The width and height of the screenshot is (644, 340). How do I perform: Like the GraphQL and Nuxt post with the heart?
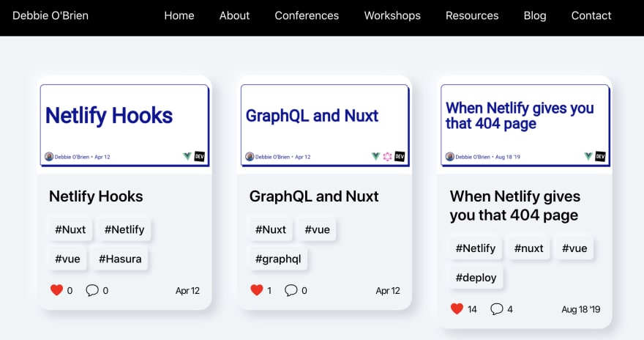click(257, 290)
